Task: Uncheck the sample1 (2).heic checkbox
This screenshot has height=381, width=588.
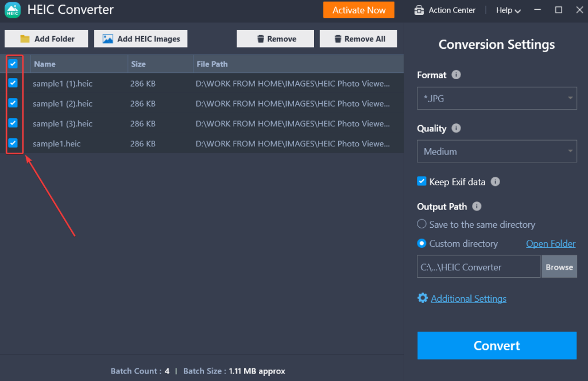Action: [13, 103]
